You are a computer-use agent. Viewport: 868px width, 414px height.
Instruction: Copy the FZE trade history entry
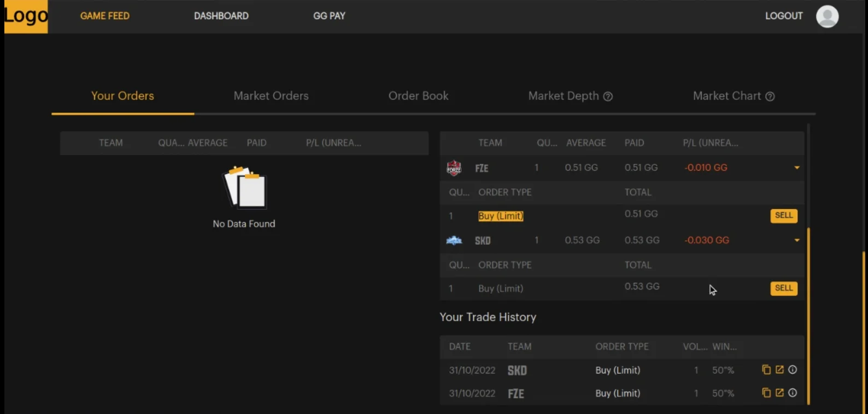click(x=766, y=393)
